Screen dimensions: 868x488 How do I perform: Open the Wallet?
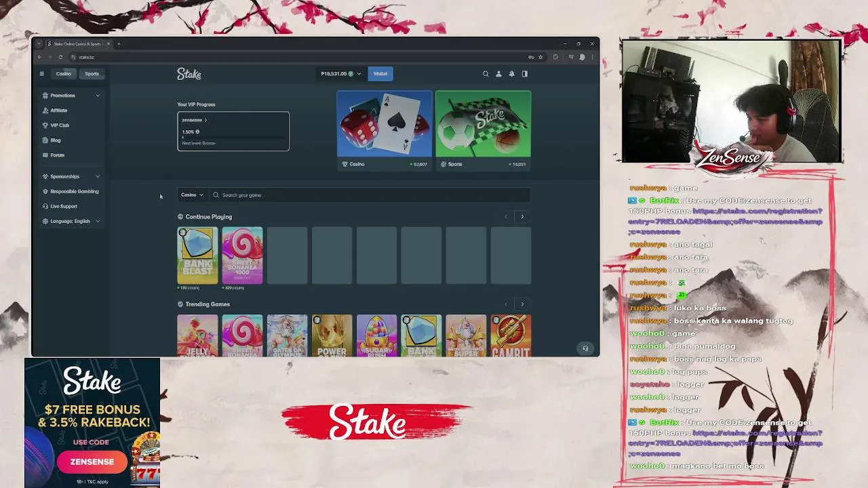(x=380, y=74)
